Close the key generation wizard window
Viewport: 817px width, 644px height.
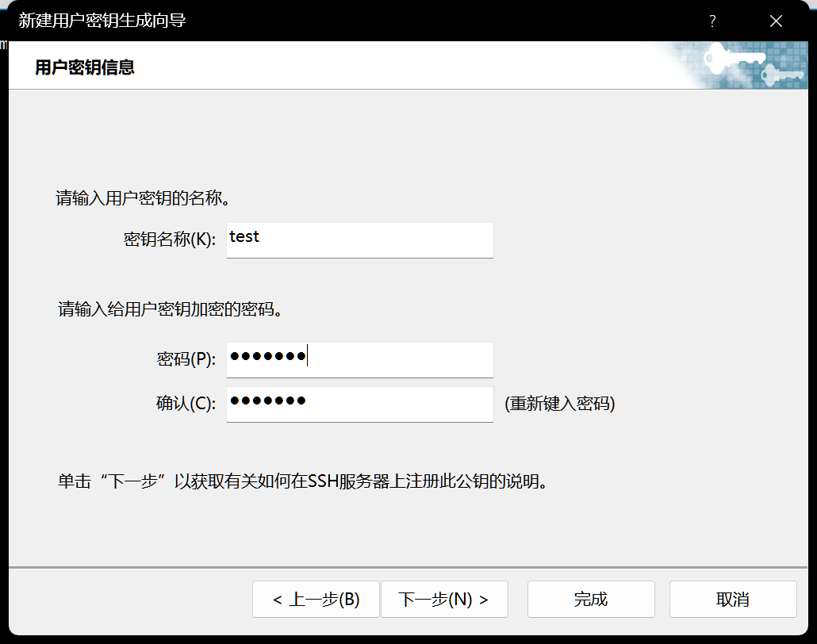click(776, 21)
